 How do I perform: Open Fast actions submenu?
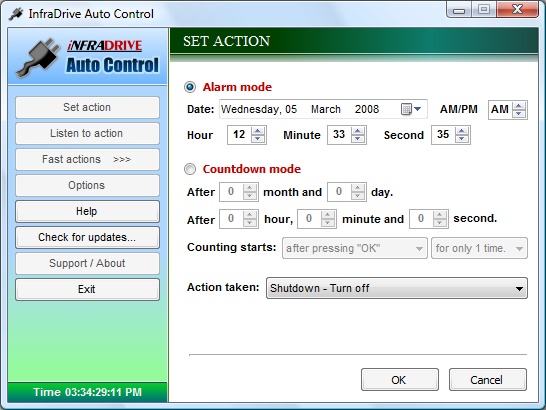pos(87,160)
